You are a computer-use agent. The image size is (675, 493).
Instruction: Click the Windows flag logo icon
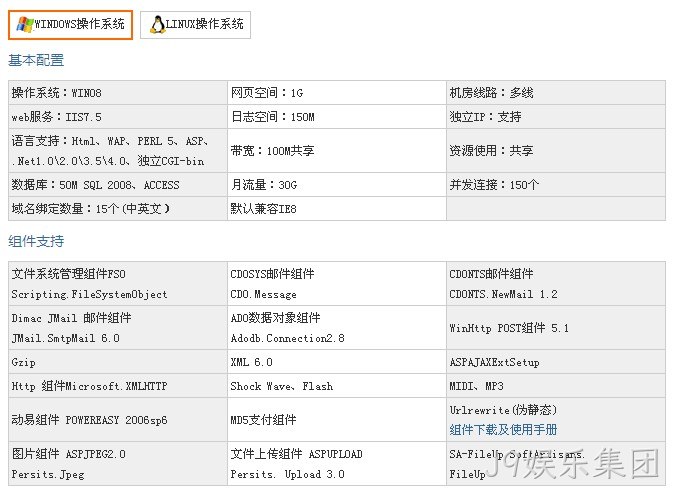click(x=25, y=25)
